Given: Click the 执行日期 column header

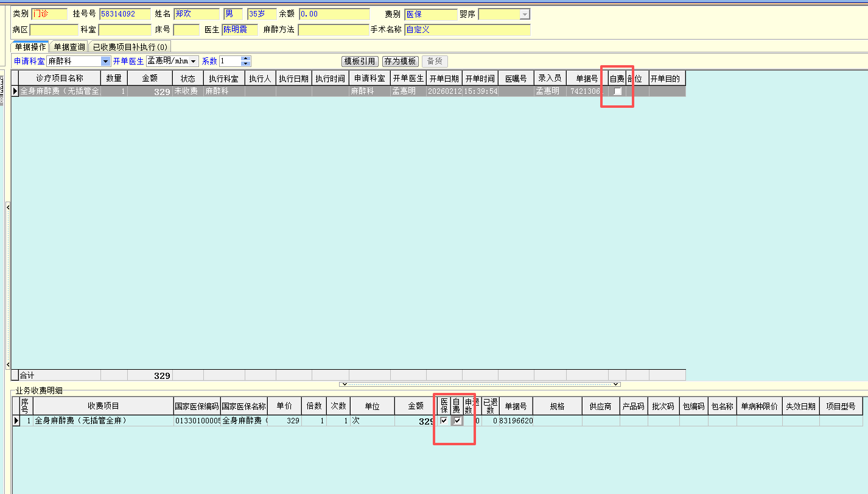Looking at the screenshot, I should 294,79.
